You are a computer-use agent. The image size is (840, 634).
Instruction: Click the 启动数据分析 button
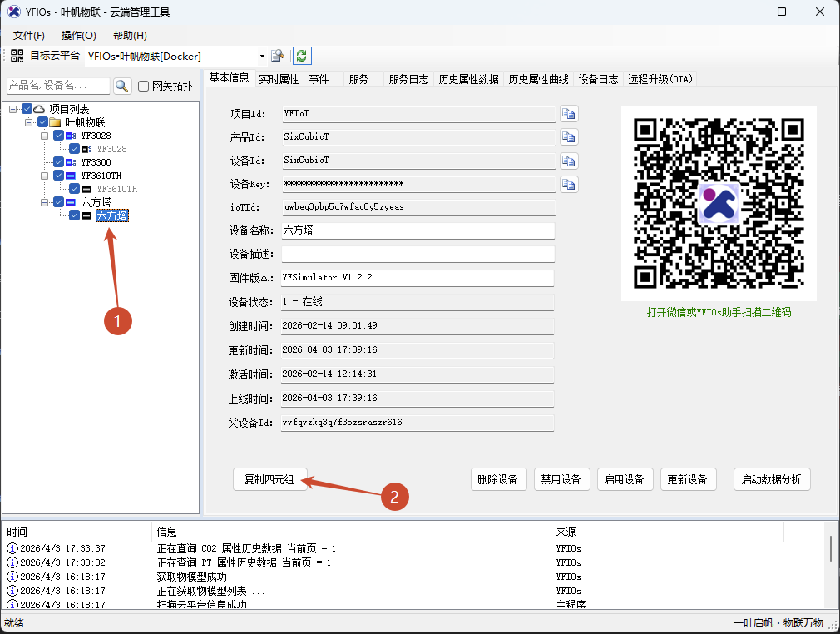click(x=772, y=479)
